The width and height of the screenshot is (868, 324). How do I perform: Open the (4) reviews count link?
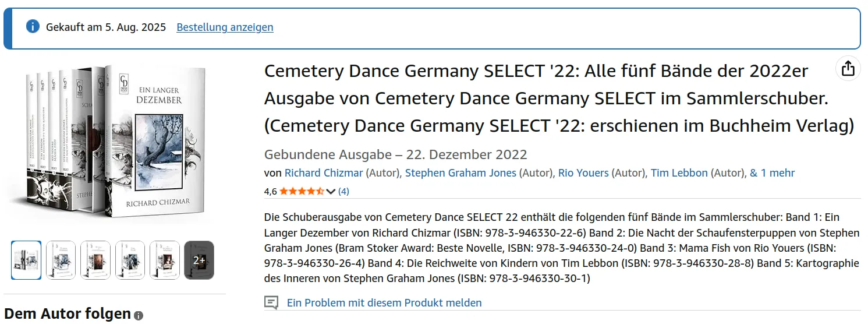click(343, 191)
